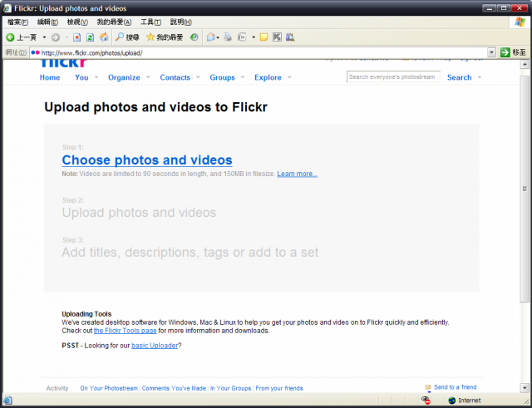Click the Send to a friend envelope icon
Screen dimensions: 532x408
(428, 387)
